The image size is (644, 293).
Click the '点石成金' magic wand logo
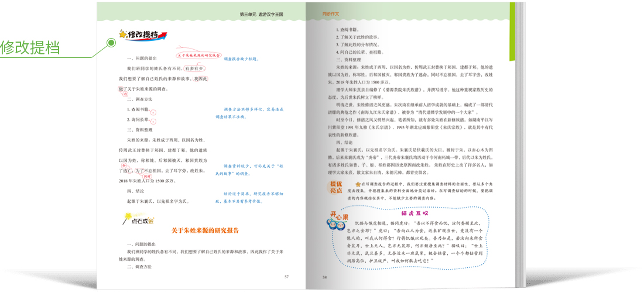tap(138, 219)
